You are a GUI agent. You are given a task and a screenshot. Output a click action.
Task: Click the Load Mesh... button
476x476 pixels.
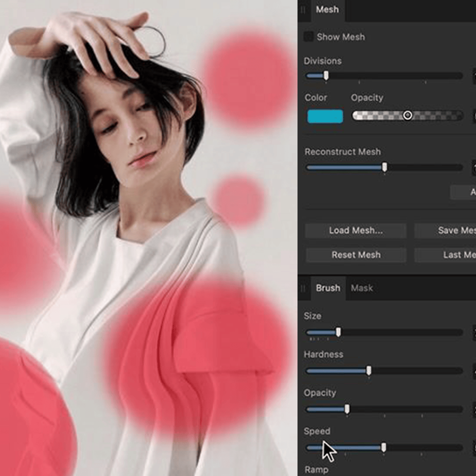[356, 230]
